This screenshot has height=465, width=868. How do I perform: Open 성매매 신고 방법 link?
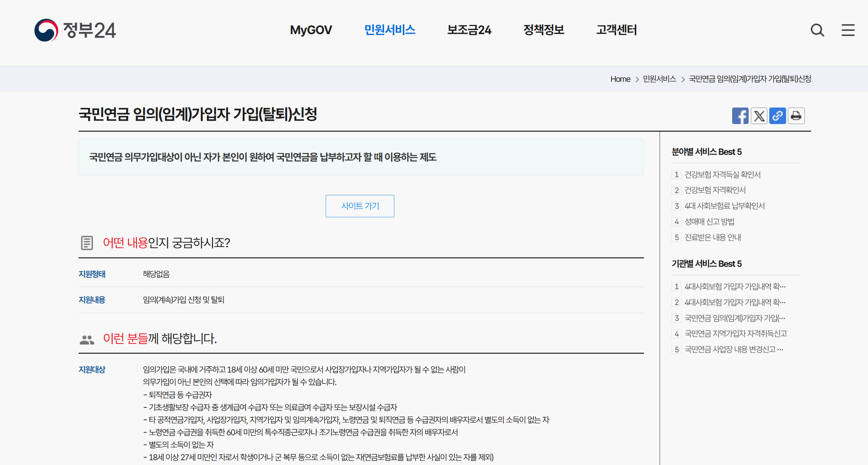coord(709,222)
